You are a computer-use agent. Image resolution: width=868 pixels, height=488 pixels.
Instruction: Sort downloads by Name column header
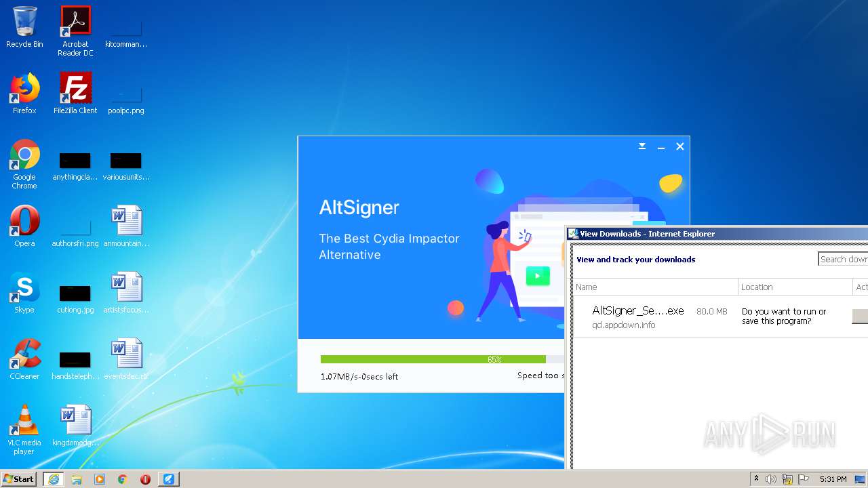click(x=655, y=287)
